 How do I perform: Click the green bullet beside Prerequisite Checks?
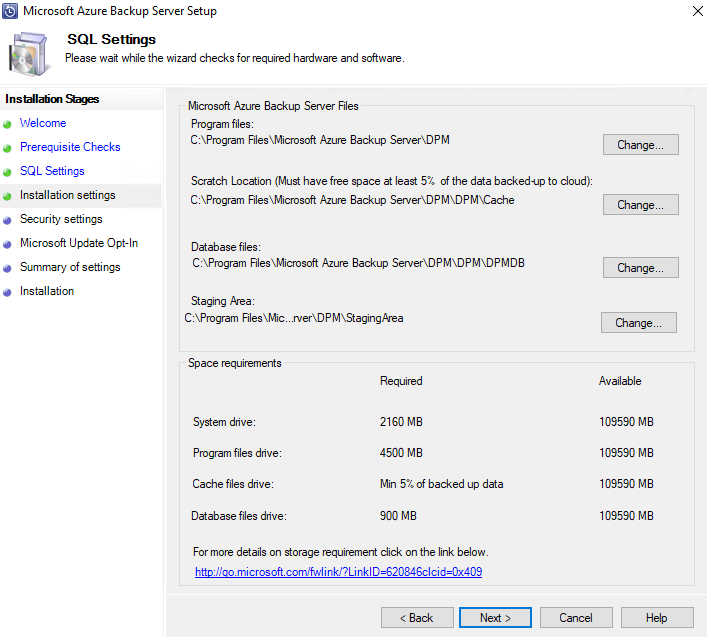tap(7, 148)
